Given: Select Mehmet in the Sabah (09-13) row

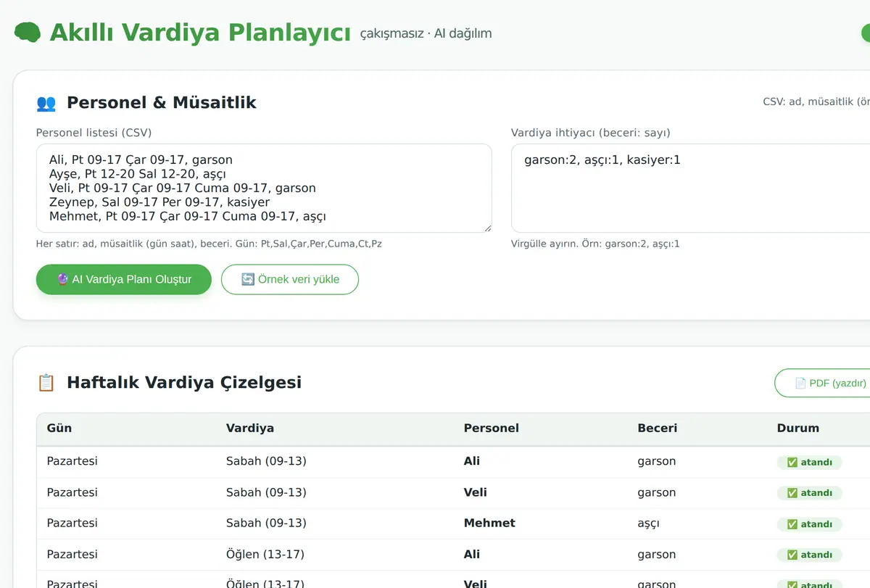Looking at the screenshot, I should tap(489, 523).
